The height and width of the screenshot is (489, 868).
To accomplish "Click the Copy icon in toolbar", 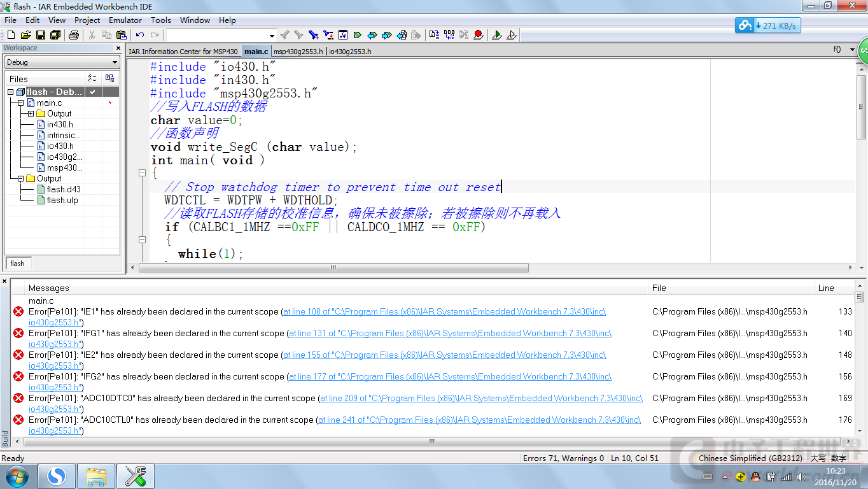I will pos(107,35).
